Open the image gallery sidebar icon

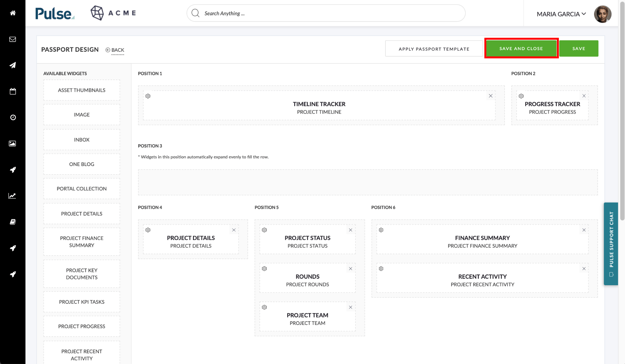coord(12,144)
